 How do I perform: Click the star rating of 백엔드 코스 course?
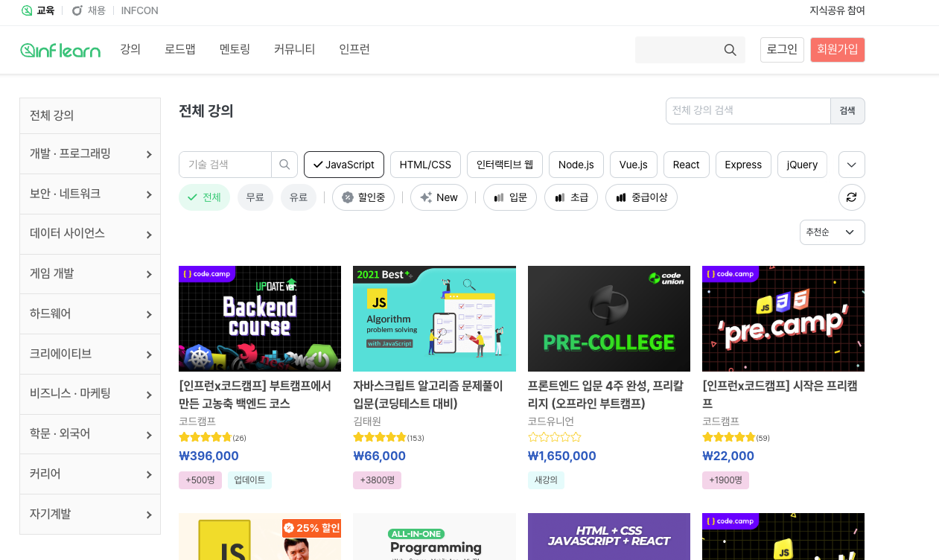pyautogui.click(x=206, y=437)
